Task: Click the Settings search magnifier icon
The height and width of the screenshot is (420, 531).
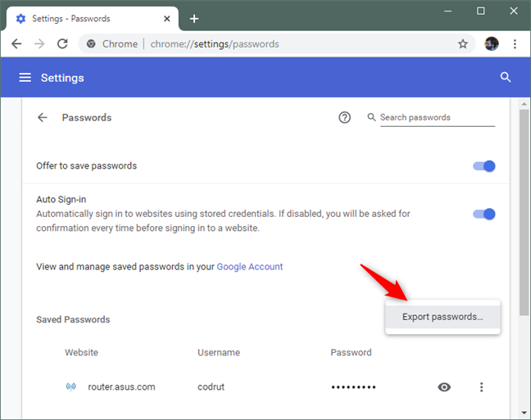Action: pos(506,78)
